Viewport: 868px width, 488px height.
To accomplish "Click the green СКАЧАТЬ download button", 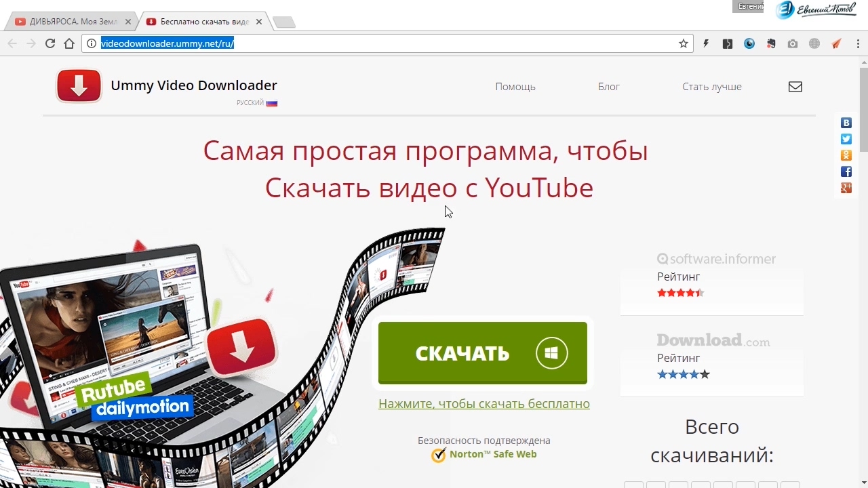I will [483, 353].
